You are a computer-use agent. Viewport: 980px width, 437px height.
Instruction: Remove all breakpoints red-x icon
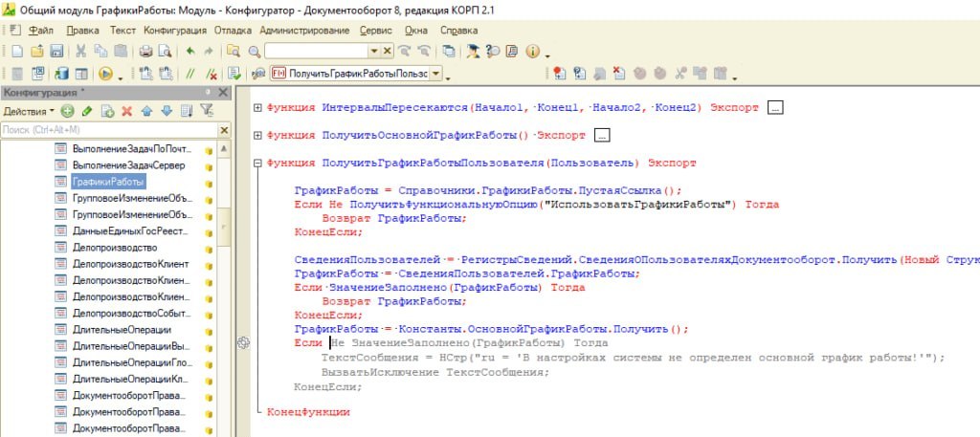tap(619, 74)
